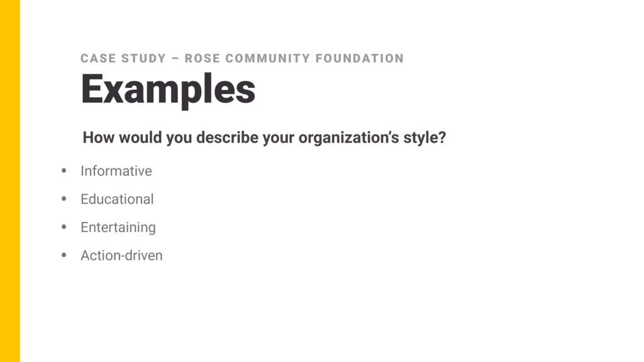644x362 pixels.
Task: Click the bullet dot beside 'Entertaining'
Action: 64,226
